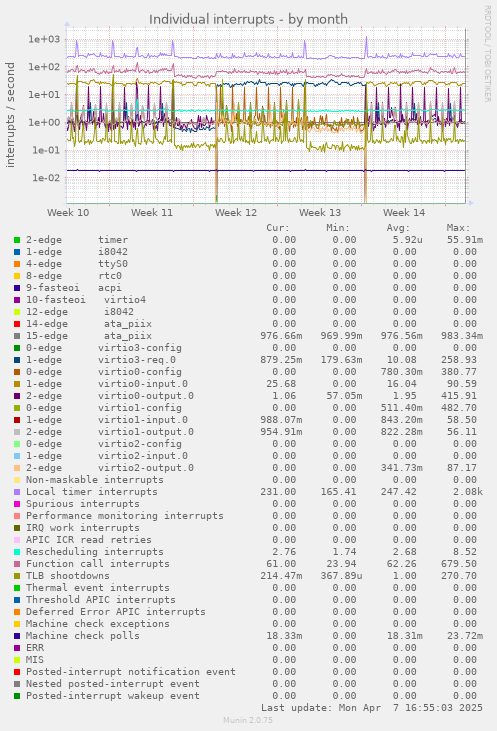Screen dimensions: 497x731
Task: Click the virtio0-output.0 legend label
Action: [x=146, y=396]
